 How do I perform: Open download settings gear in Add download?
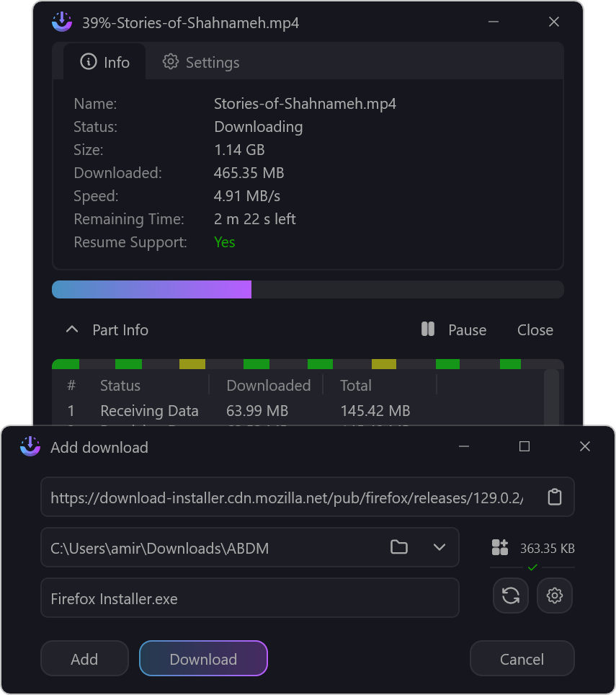(x=554, y=596)
